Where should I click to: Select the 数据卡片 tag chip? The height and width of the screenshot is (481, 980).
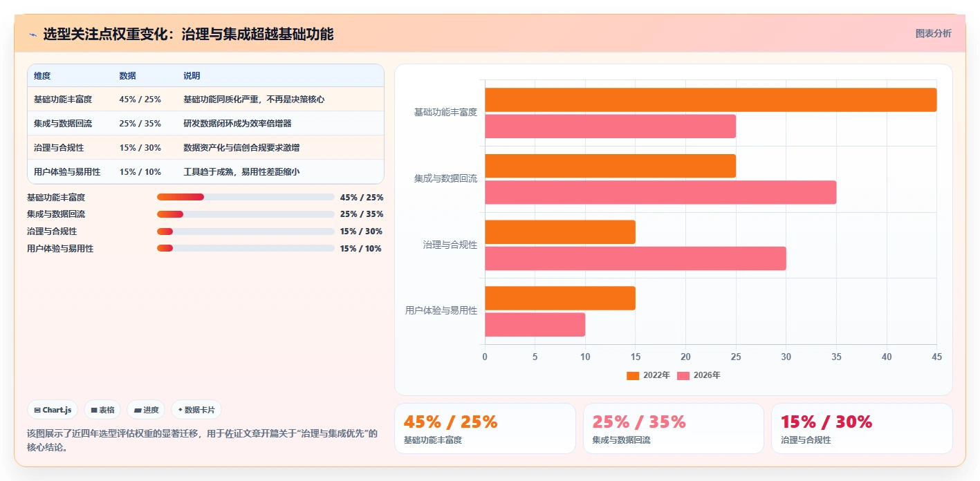click(196, 410)
